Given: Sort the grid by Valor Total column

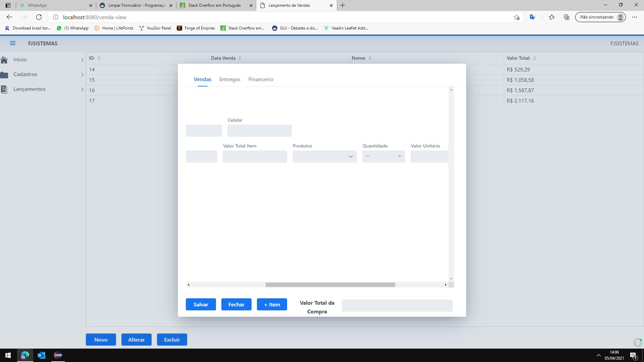Looking at the screenshot, I should tap(535, 58).
